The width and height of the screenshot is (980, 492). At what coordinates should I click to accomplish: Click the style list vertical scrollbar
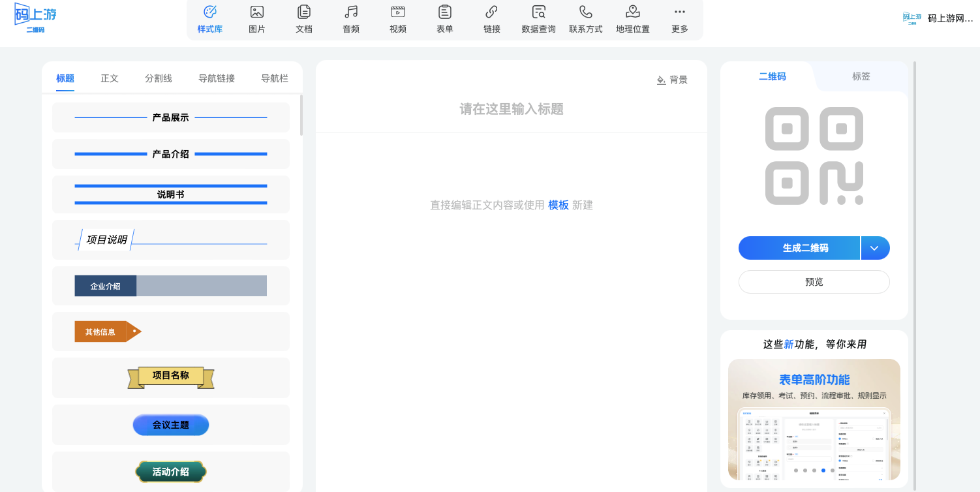point(301,115)
